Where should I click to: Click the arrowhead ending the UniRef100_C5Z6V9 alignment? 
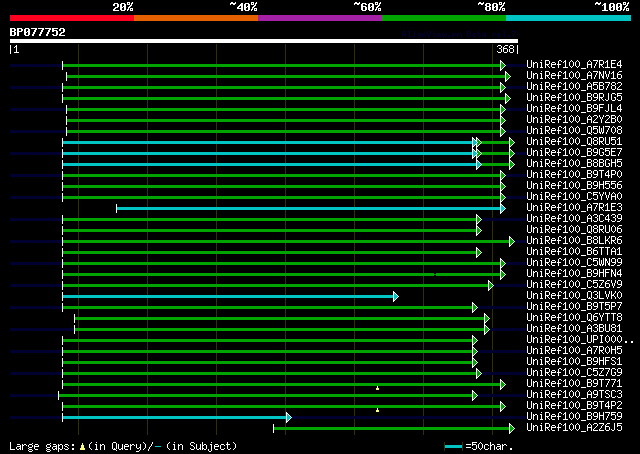(491, 286)
